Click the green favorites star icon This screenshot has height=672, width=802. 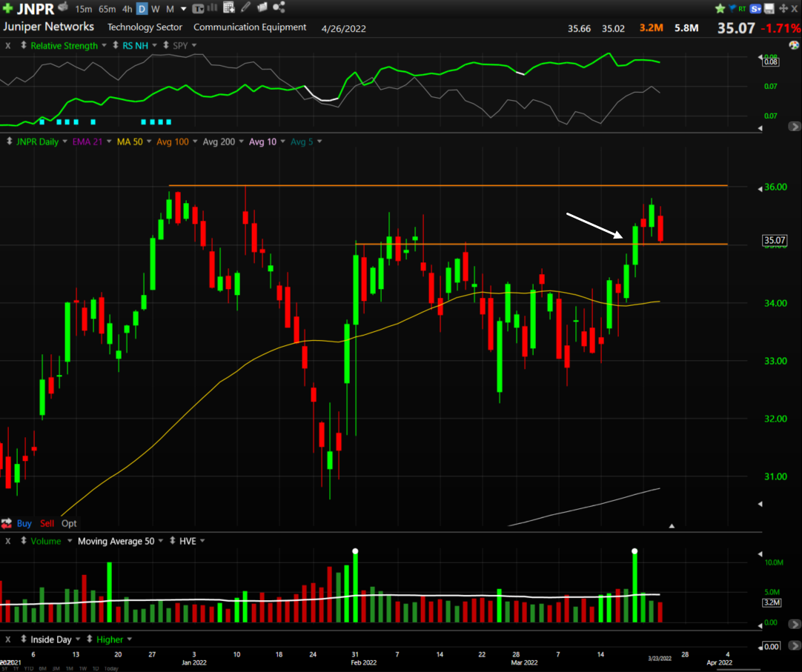(720, 8)
